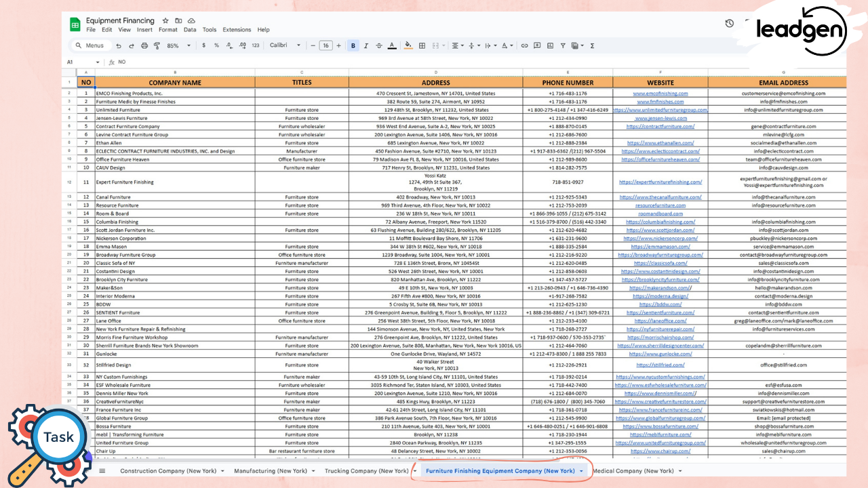Select the COMPANY NAME header cell
The width and height of the screenshot is (868, 488).
[175, 83]
